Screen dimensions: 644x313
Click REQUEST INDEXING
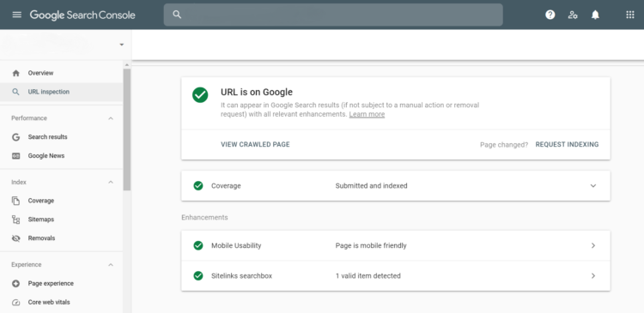pyautogui.click(x=567, y=144)
